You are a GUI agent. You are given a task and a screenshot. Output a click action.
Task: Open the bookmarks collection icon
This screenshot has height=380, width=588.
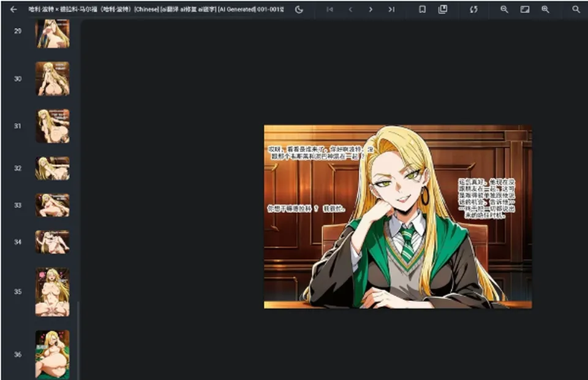coord(443,9)
